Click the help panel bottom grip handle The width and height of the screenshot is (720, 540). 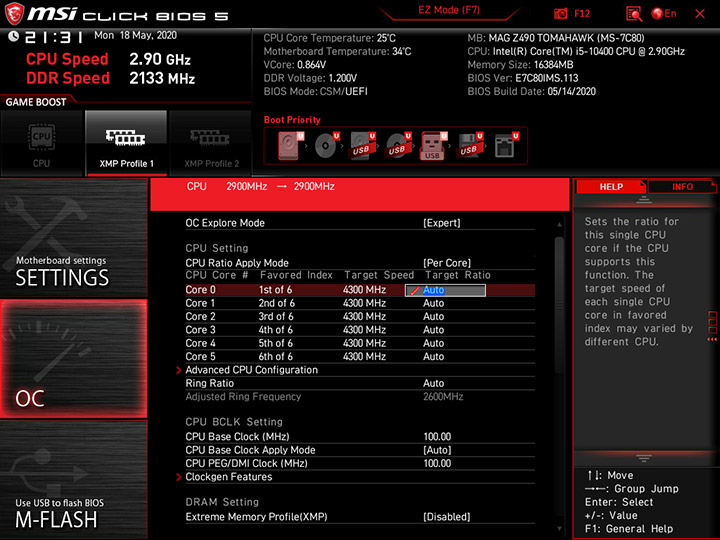[x=644, y=458]
